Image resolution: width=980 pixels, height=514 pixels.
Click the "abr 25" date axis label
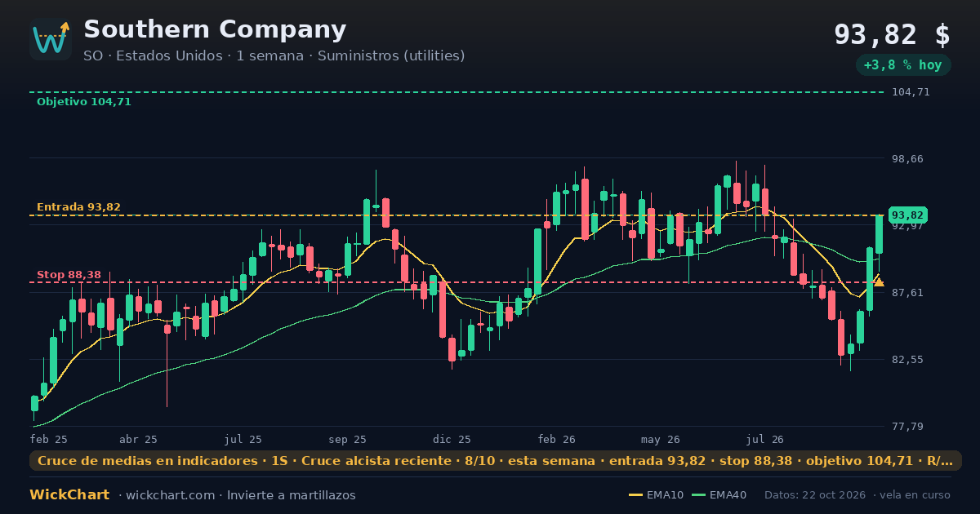(x=138, y=439)
